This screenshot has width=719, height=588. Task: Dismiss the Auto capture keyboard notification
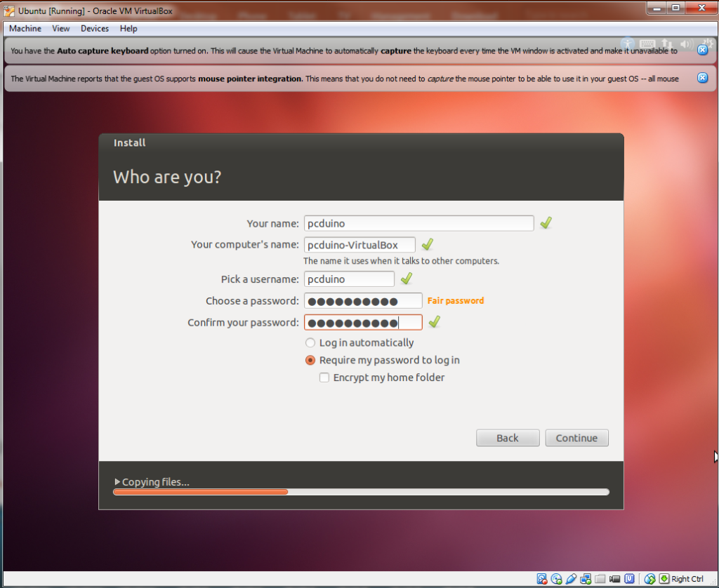click(702, 50)
